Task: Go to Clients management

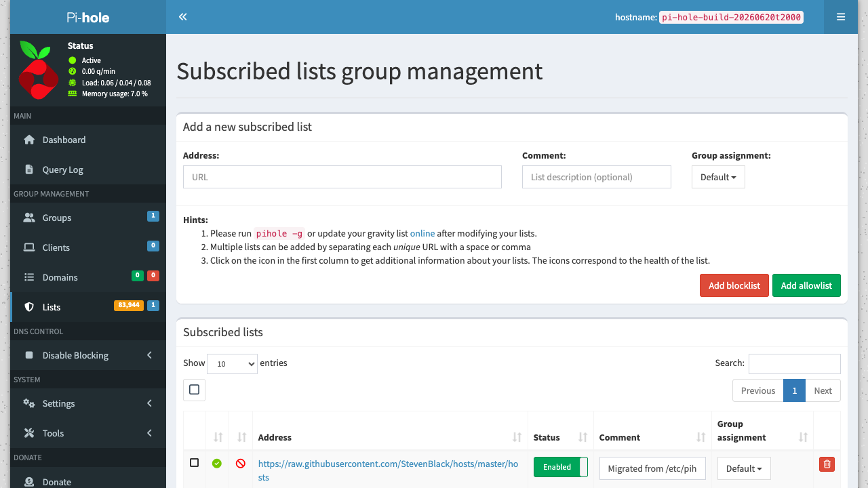Action: [x=88, y=247]
